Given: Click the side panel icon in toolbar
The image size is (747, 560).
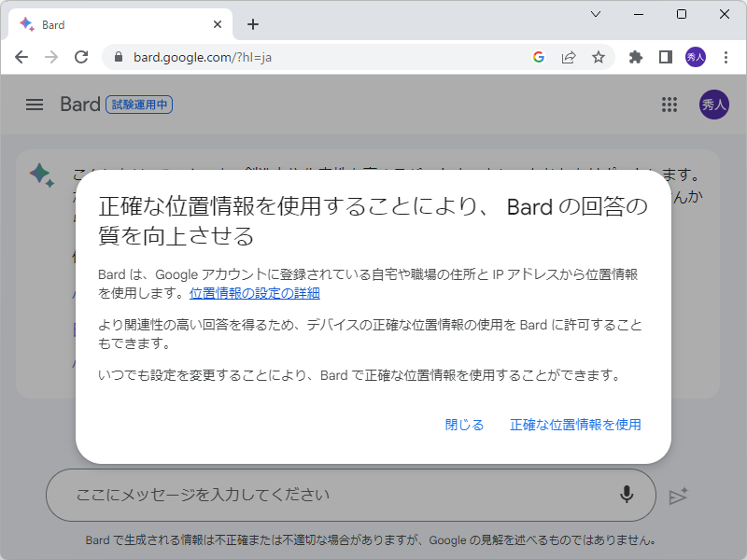Looking at the screenshot, I should click(x=665, y=57).
